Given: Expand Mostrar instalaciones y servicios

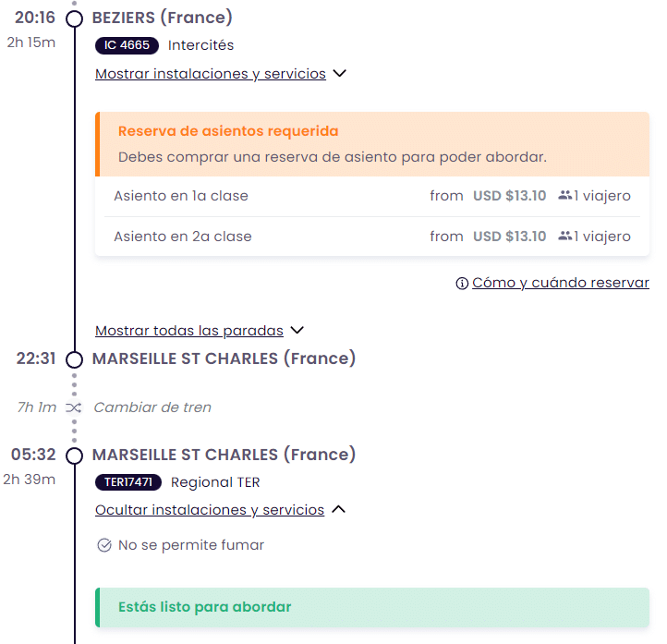Looking at the screenshot, I should pyautogui.click(x=211, y=74).
